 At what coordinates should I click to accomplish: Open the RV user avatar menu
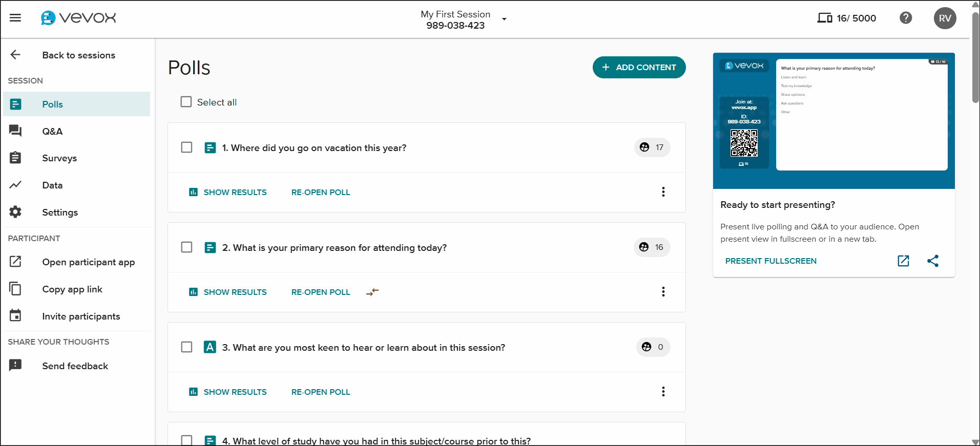944,18
